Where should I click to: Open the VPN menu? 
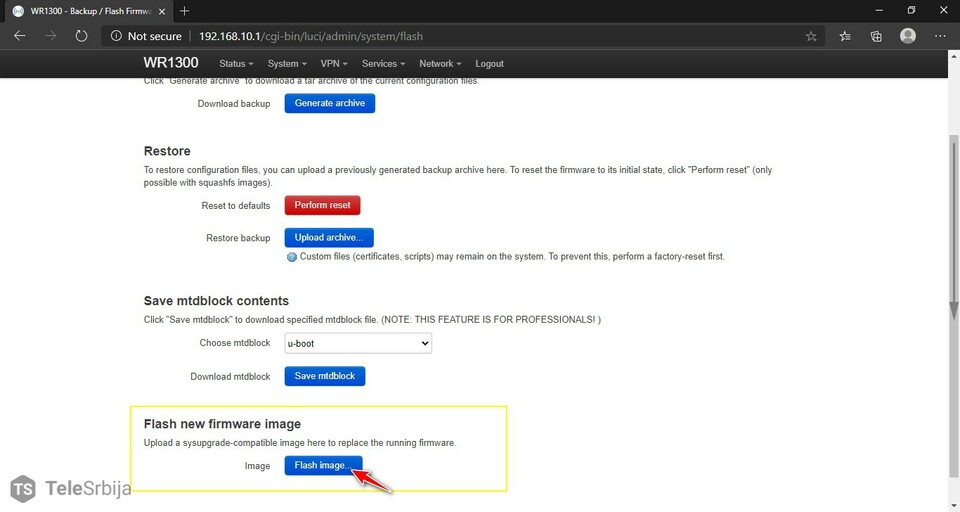[334, 63]
